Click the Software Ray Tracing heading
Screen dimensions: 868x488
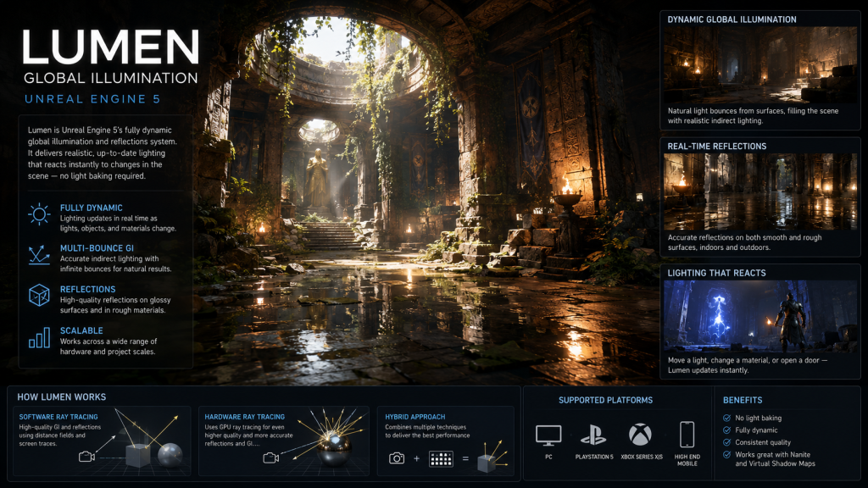click(58, 417)
